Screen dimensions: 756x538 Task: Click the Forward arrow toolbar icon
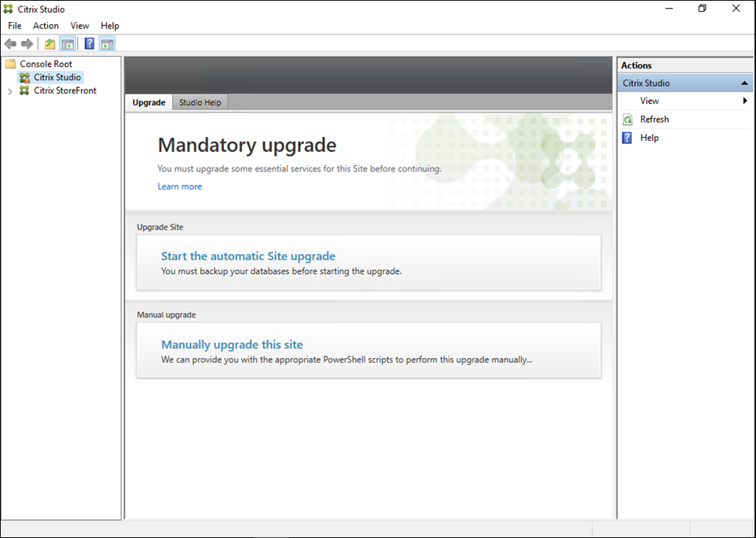point(27,44)
